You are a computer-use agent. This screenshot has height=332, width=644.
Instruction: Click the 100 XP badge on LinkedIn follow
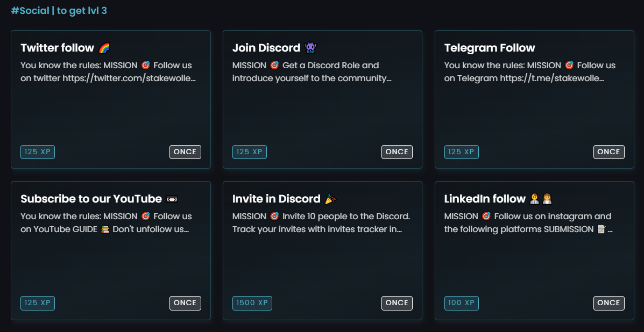(x=462, y=303)
